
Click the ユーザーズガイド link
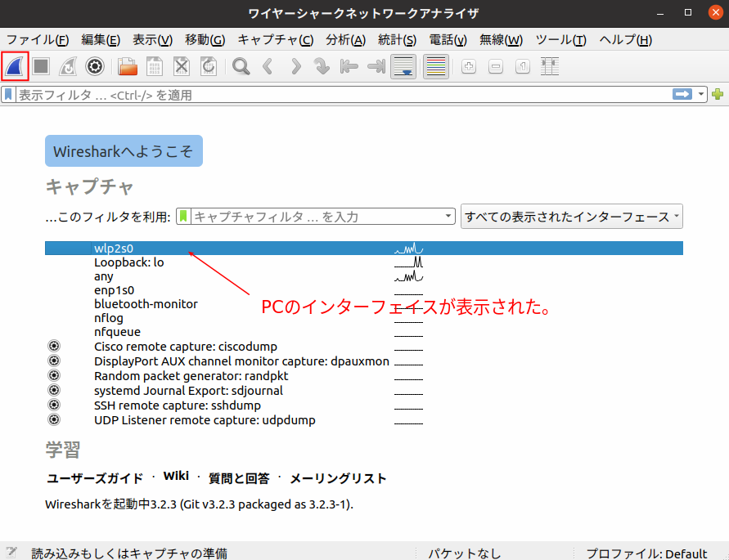point(94,478)
